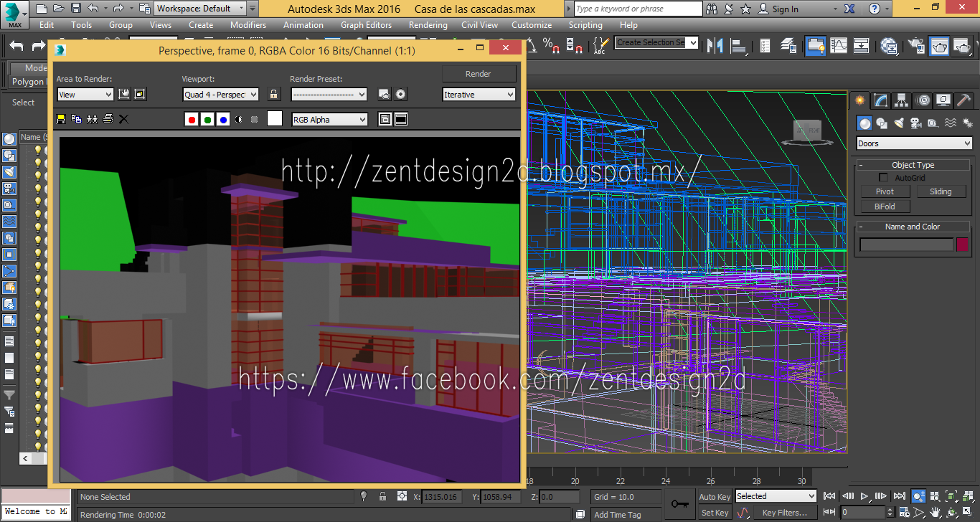Toggle the viewport lock padlock
This screenshot has width=980, height=522.
(x=273, y=94)
